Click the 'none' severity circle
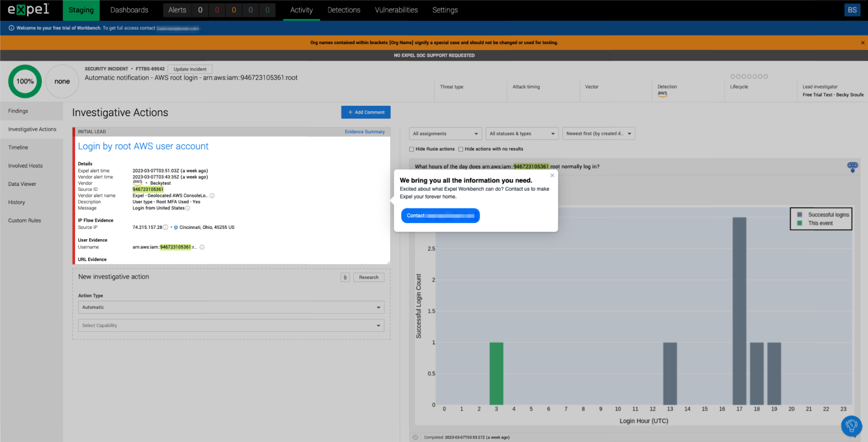Viewport: 868px width, 442px height. (x=62, y=81)
